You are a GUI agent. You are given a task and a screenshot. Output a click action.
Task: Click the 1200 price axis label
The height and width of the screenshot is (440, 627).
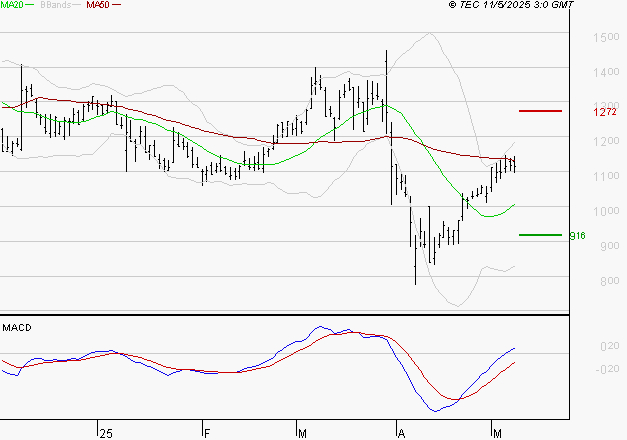[606, 141]
